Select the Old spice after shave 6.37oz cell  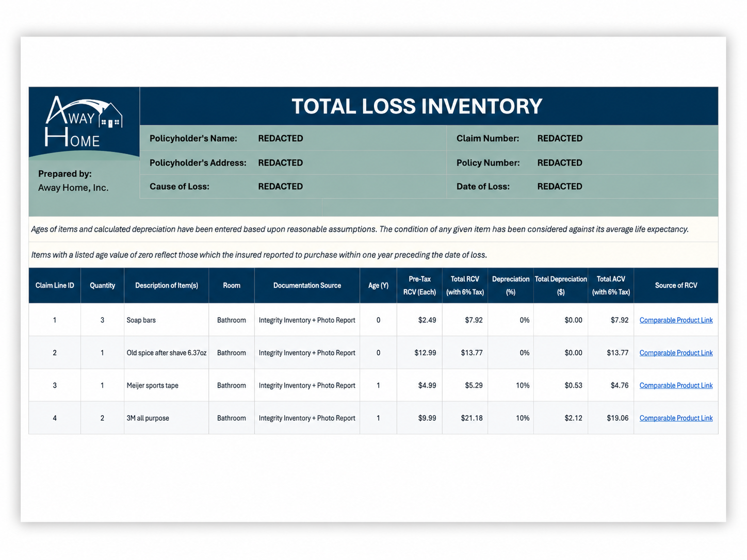[x=167, y=353]
